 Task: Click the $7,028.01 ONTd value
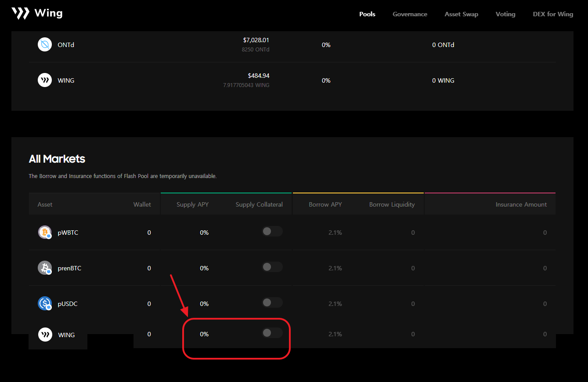click(256, 40)
